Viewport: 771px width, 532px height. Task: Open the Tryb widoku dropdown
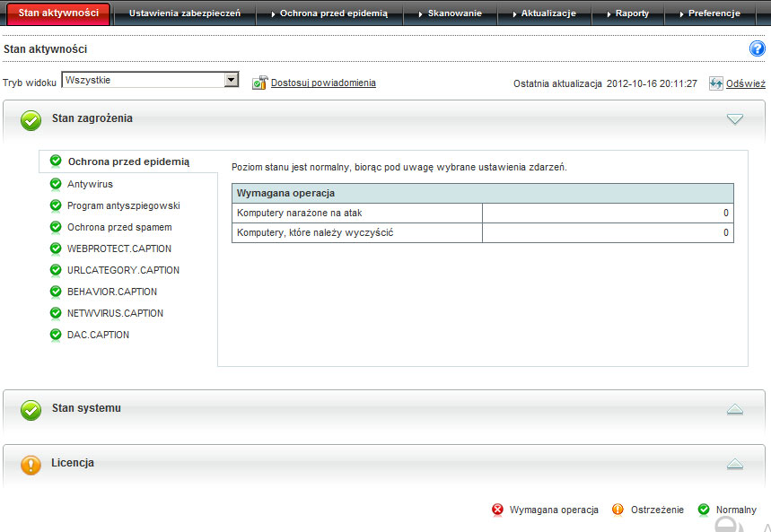coord(231,81)
